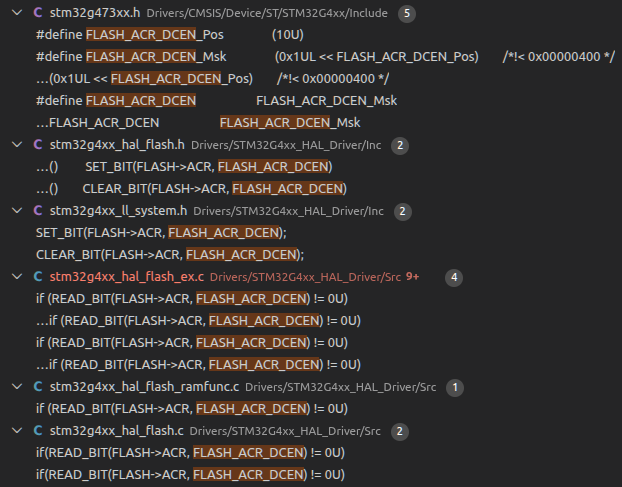Collapse stm32g4xx_ll_system.h result group chevron
The width and height of the screenshot is (622, 487).
(x=17, y=211)
